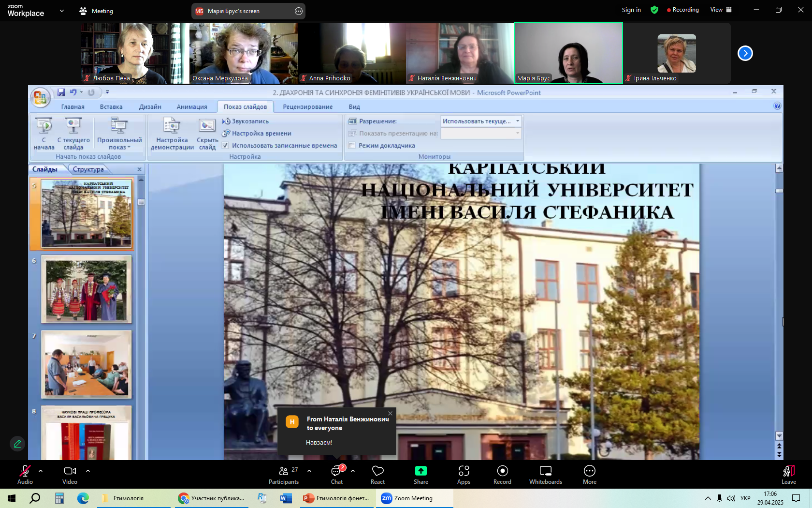Click the green Share screen icon
The height and width of the screenshot is (508, 812).
421,471
